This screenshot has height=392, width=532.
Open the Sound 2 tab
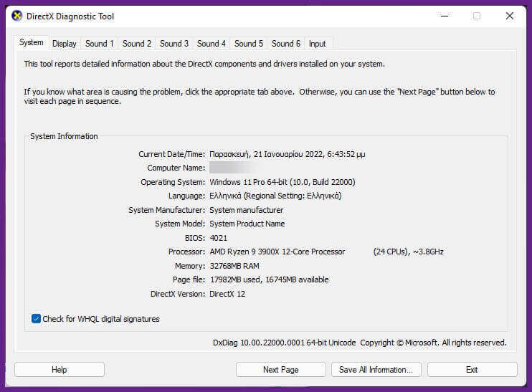coord(137,44)
